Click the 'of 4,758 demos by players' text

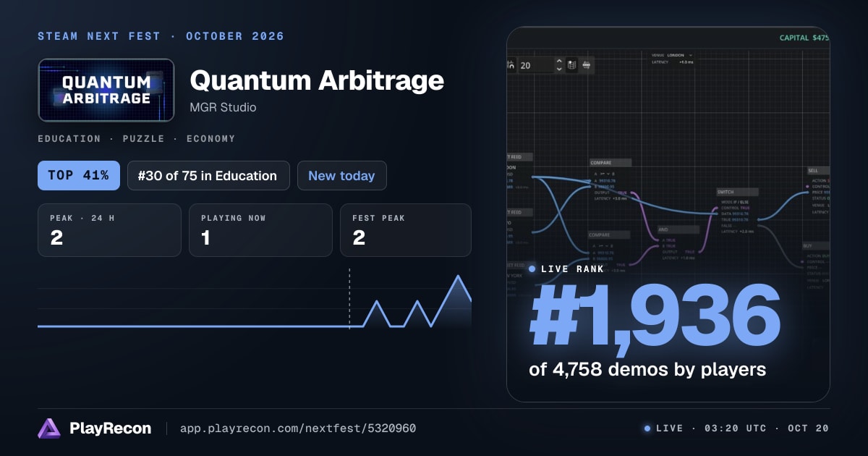(x=647, y=370)
